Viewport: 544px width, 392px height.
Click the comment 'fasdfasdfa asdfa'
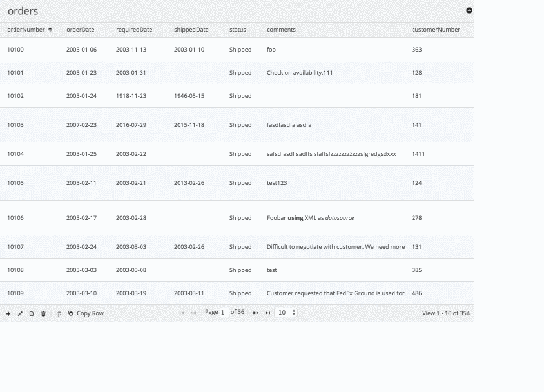pos(289,125)
